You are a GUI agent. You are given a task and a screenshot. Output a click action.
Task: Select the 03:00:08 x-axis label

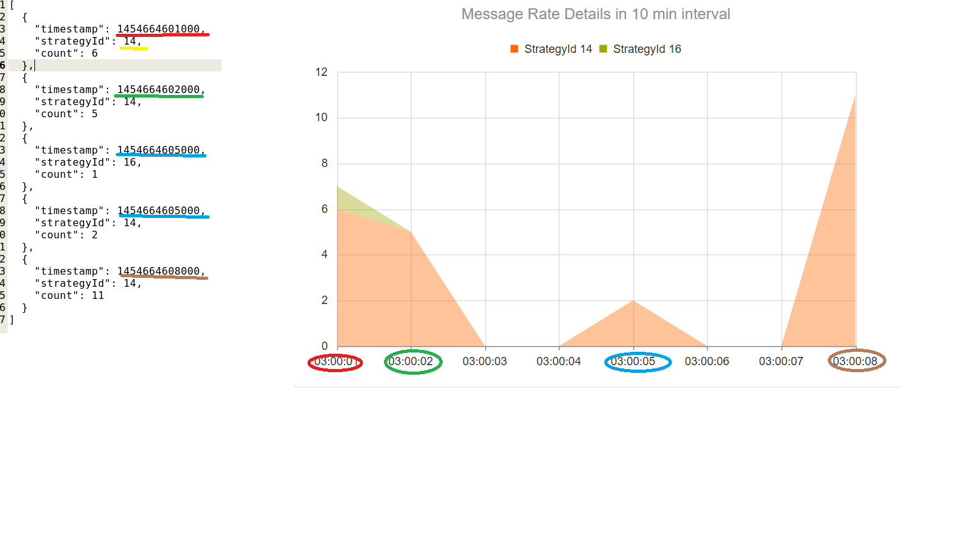point(855,361)
